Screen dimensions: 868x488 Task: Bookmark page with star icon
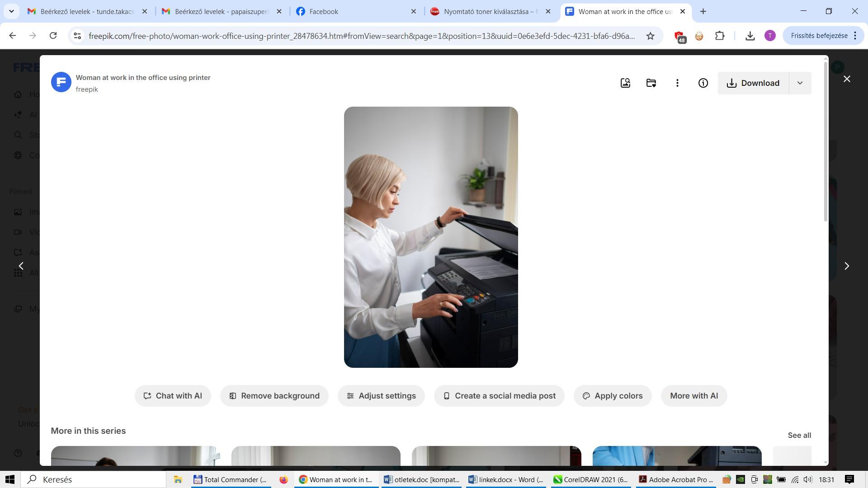[650, 36]
